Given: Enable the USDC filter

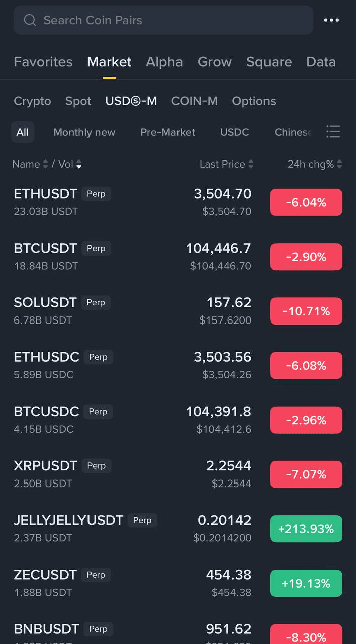Looking at the screenshot, I should (x=234, y=132).
